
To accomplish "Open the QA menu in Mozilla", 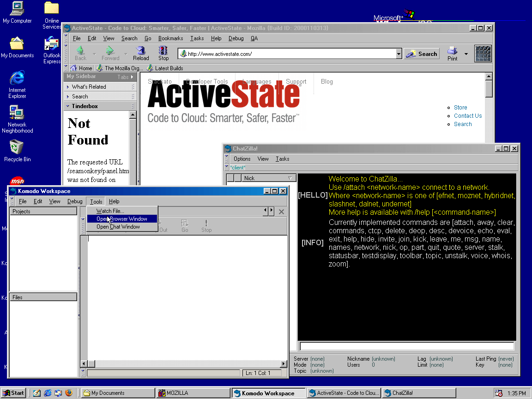I will (254, 38).
